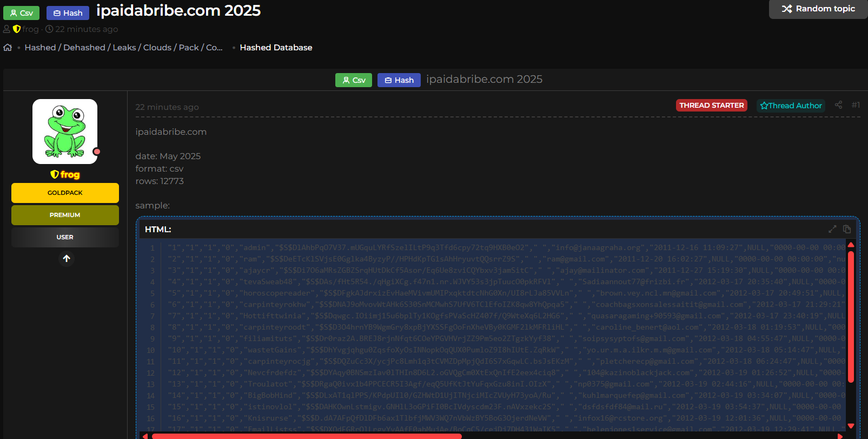Click the GOLDPACK user badge
Screen dimensions: 868x439
point(65,193)
